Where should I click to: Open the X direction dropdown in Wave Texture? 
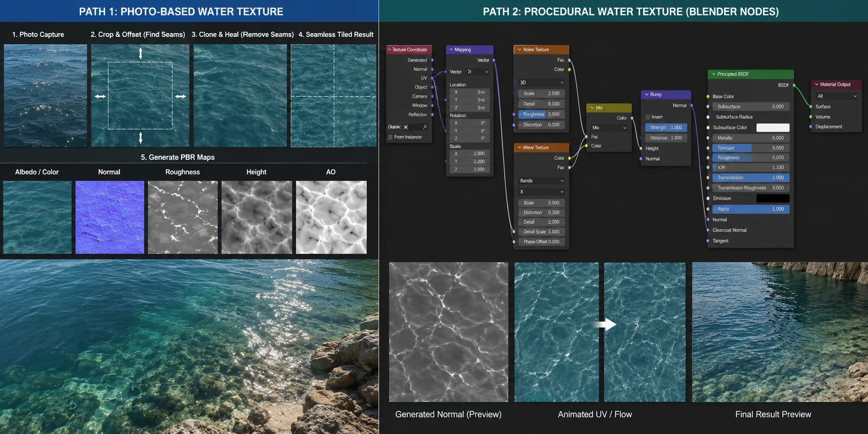tap(542, 192)
